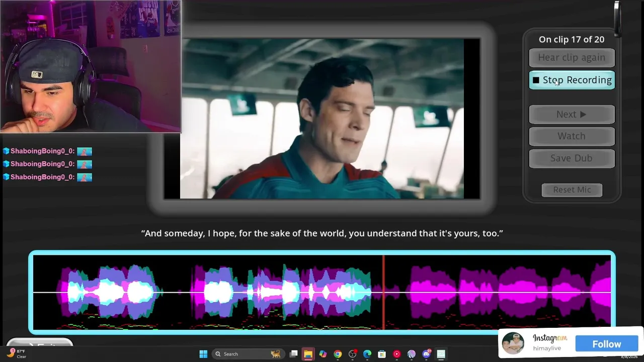
Task: Open File Explorer from the taskbar
Action: click(308, 354)
